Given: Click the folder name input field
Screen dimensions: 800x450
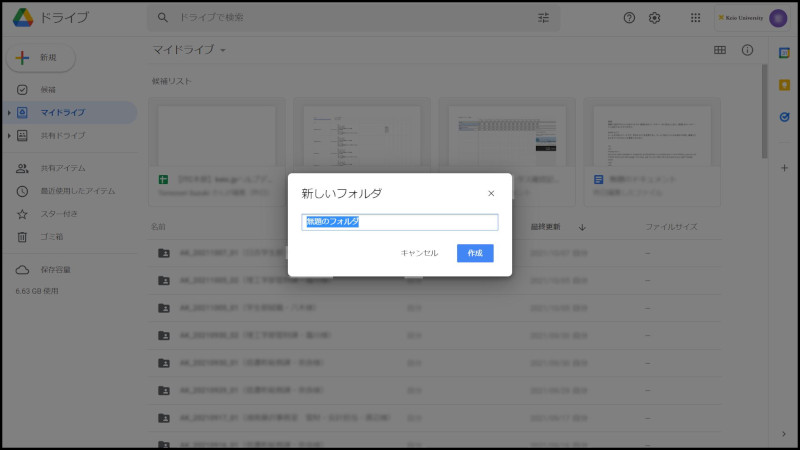Looking at the screenshot, I should [400, 222].
